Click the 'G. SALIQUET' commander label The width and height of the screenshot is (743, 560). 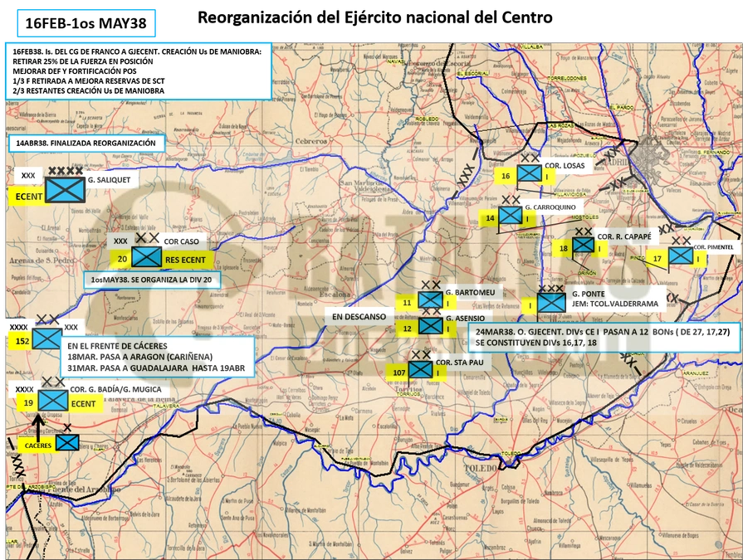109,180
